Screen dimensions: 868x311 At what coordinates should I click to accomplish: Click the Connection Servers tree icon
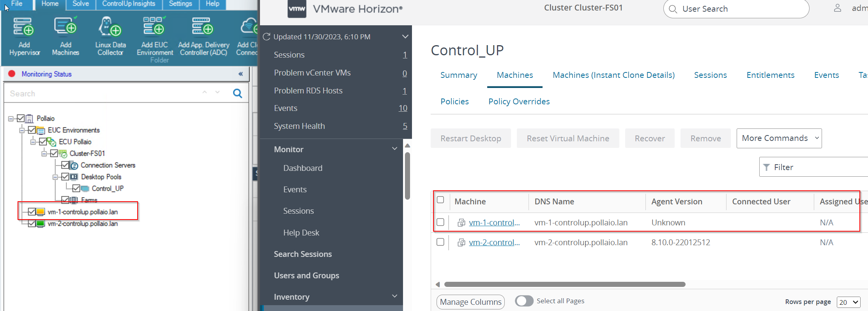(x=74, y=165)
